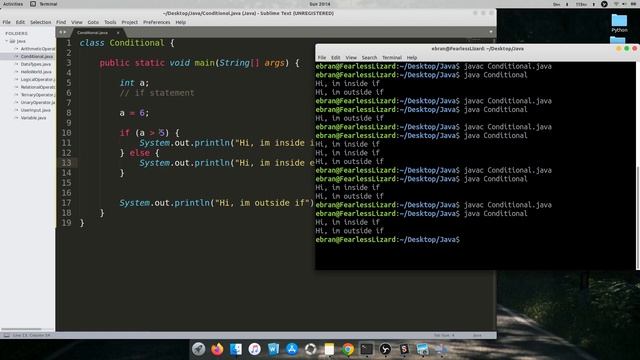This screenshot has height=360, width=640.
Task: Close the Conditional.java tab
Action: [118, 33]
